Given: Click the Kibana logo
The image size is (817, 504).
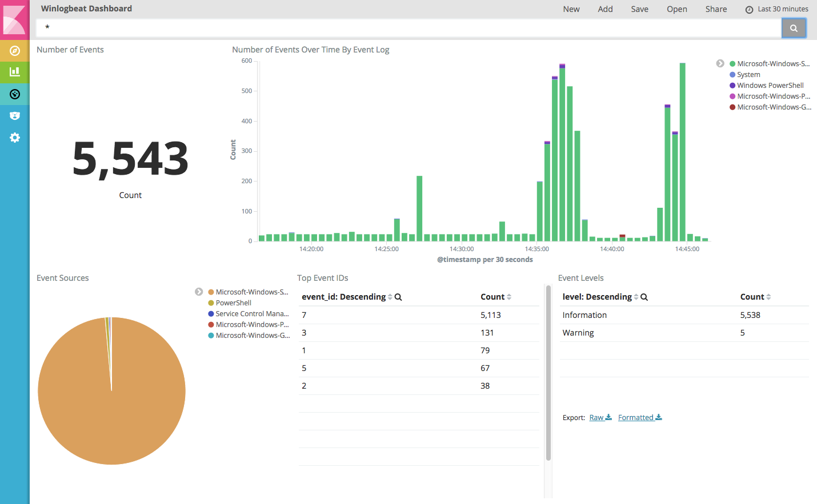Looking at the screenshot, I should coord(15,19).
